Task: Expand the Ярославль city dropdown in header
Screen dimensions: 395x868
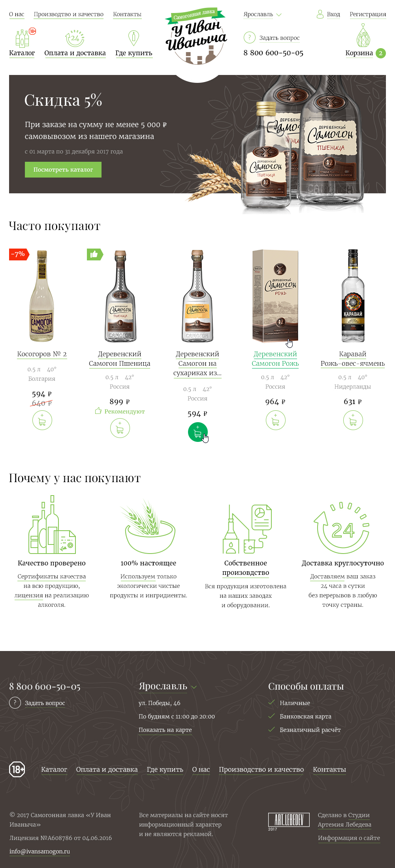Action: click(262, 14)
